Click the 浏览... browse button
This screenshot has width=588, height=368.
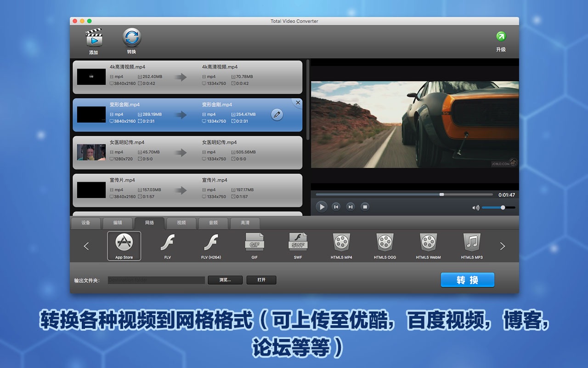225,280
